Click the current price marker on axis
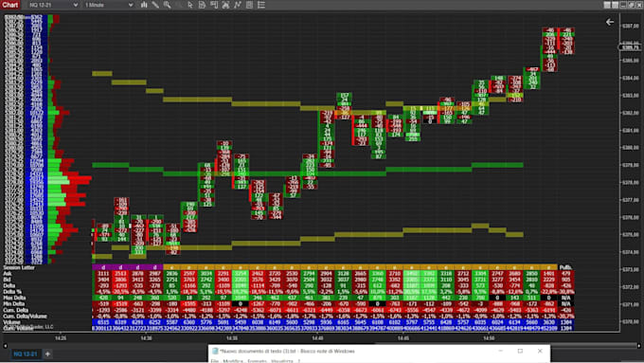The image size is (644, 363). coord(631,47)
